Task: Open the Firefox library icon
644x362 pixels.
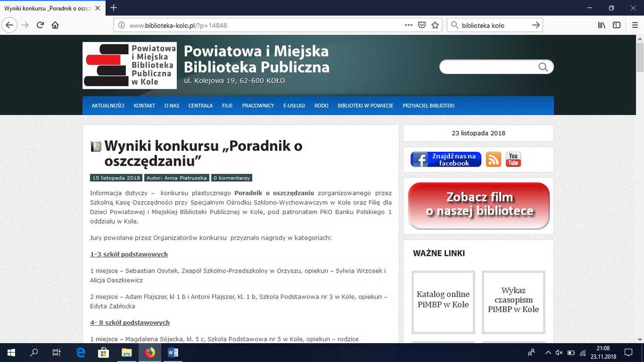Action: click(x=601, y=25)
